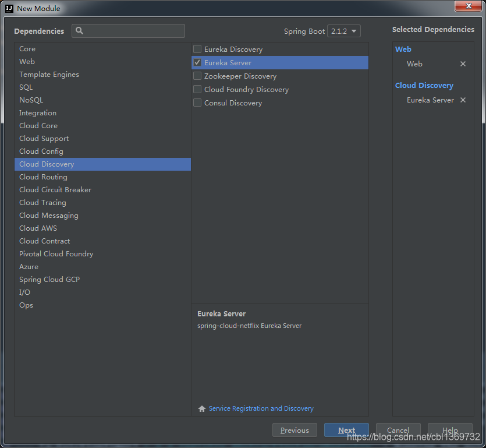Select Cloud Circuit Breaker in the list
Screen dimensions: 486x448
(x=55, y=190)
